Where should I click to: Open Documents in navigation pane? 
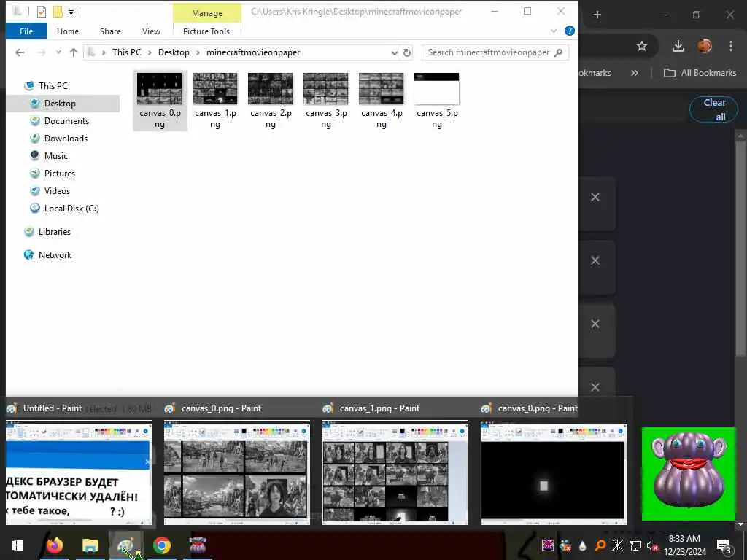coord(66,121)
